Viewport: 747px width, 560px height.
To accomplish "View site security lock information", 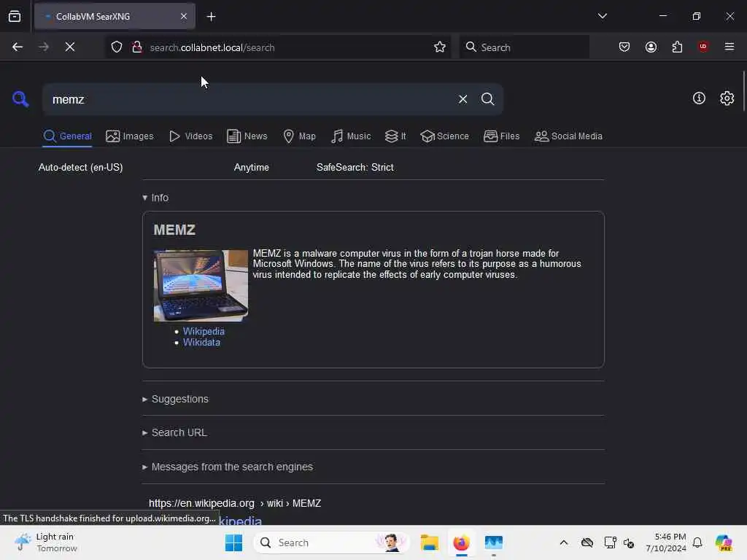I will 137,47.
